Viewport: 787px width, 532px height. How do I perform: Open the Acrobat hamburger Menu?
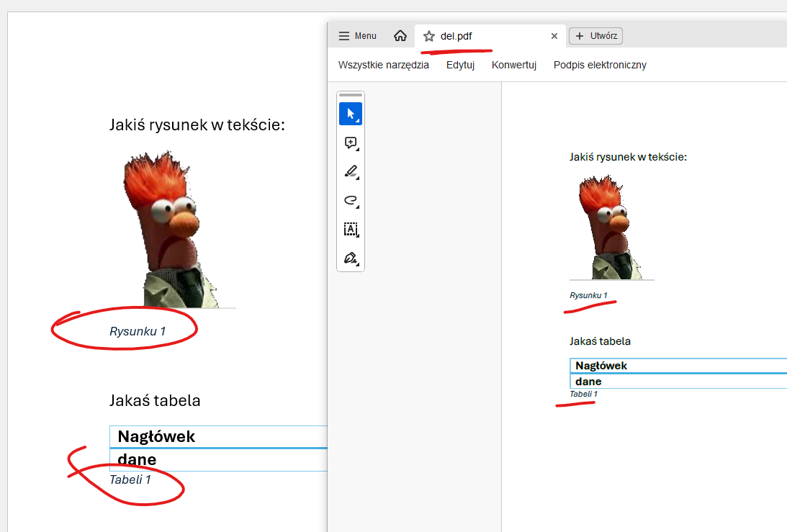coord(357,36)
